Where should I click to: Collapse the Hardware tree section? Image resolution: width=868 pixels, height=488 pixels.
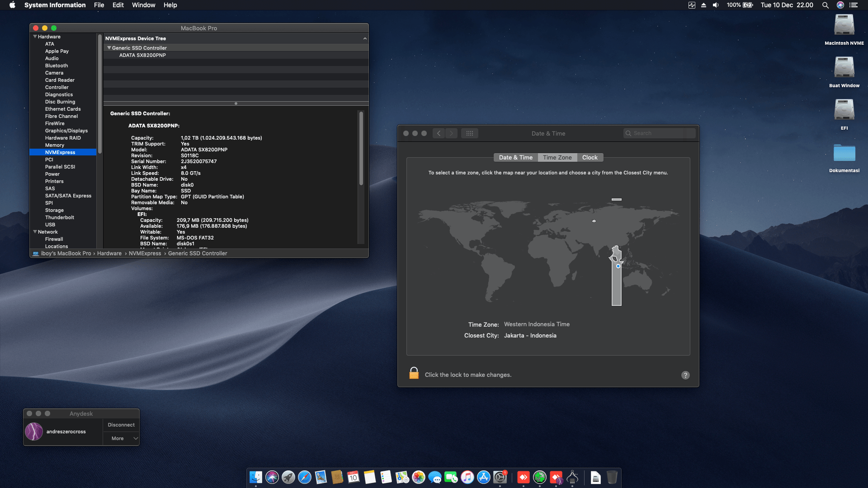pyautogui.click(x=35, y=37)
